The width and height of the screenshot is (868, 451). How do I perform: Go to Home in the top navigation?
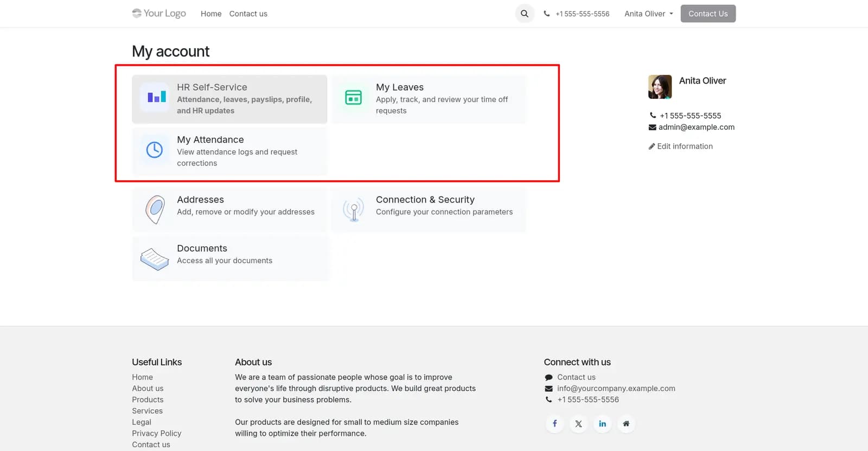tap(211, 14)
